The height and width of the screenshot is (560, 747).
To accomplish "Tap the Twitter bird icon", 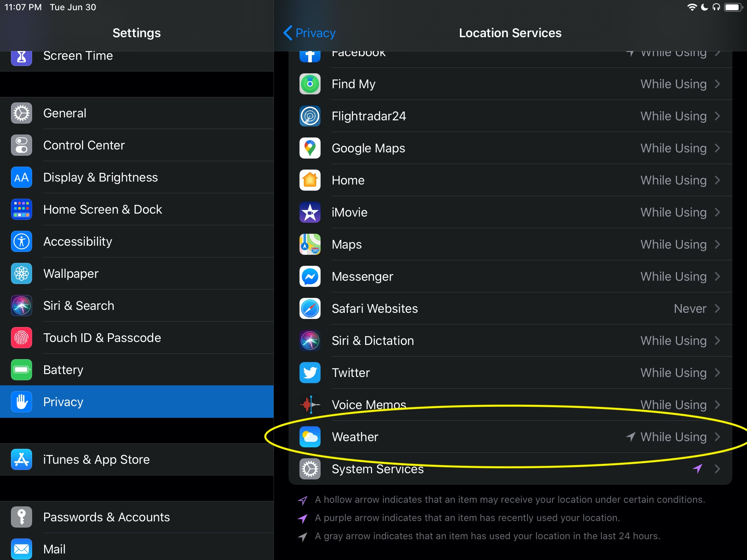I will [x=310, y=373].
